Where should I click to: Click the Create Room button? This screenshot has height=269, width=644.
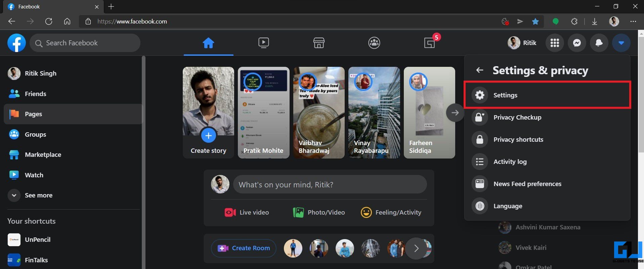[244, 248]
